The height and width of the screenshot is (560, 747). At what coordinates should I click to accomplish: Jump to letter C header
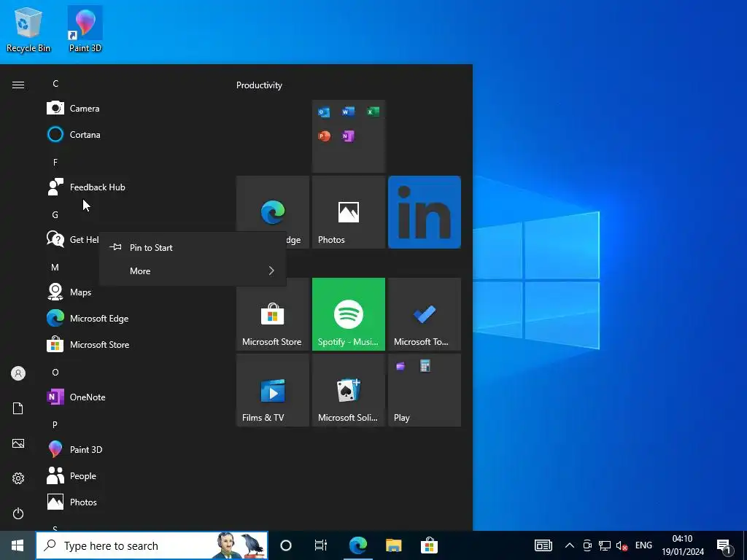(x=55, y=83)
